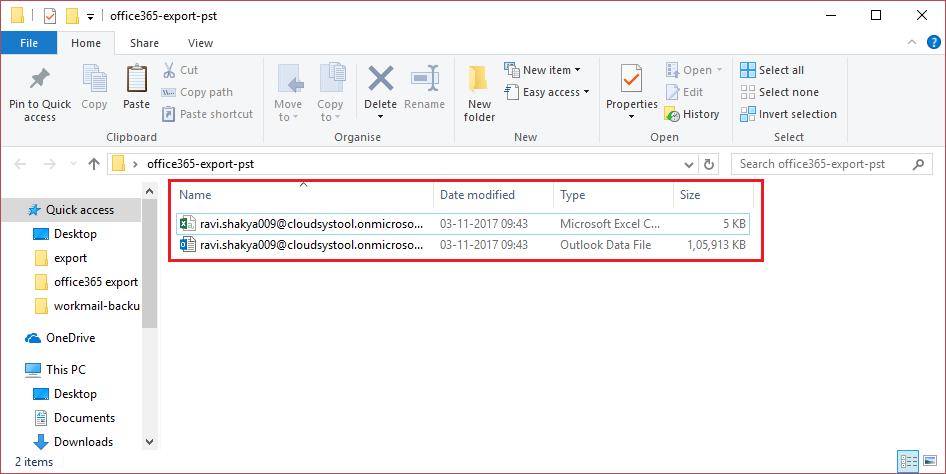946x474 pixels.
Task: Click Quick Access Toolbar properties icon
Action: tap(49, 16)
